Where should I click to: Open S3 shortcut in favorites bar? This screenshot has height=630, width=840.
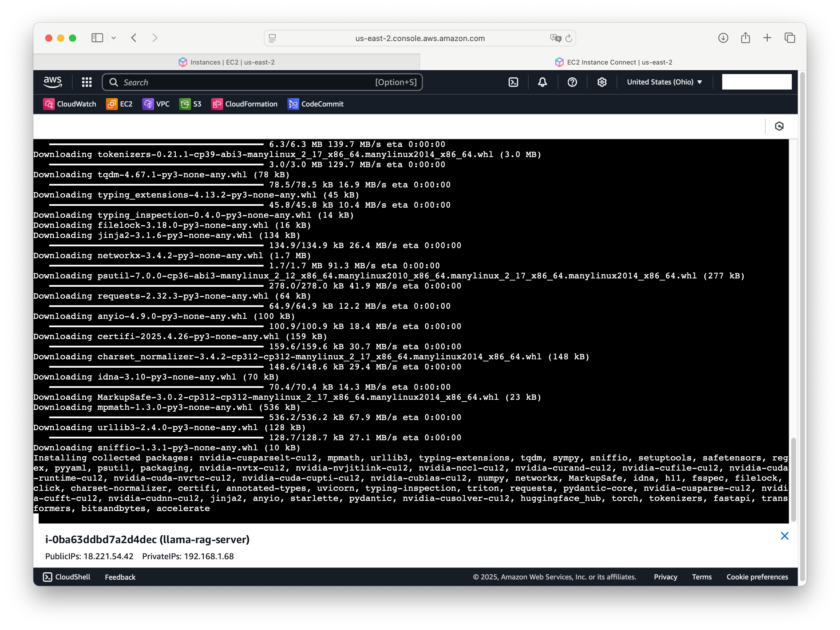coord(190,104)
